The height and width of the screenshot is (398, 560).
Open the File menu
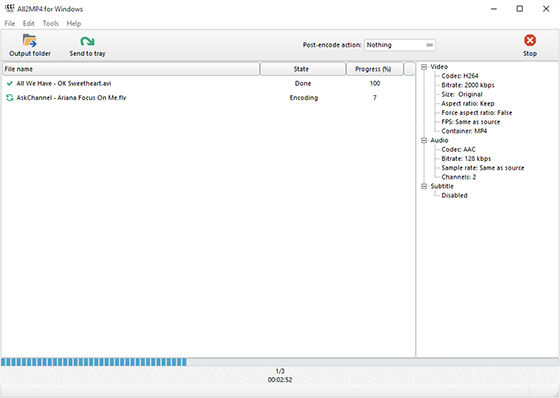point(10,24)
